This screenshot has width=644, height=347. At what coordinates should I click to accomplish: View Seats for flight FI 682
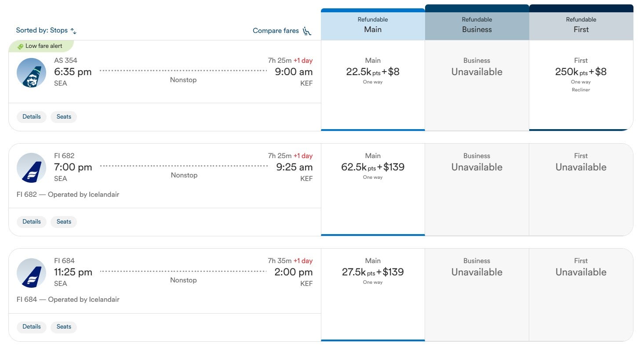pos(64,222)
